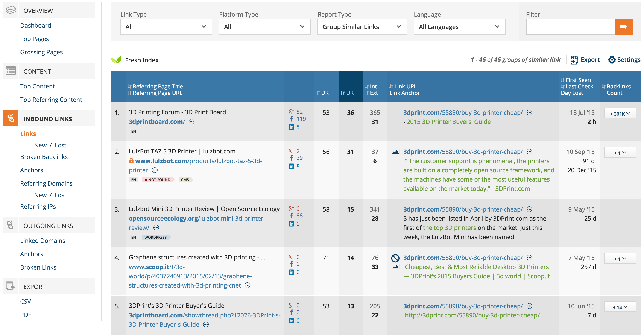Image resolution: width=644 pixels, height=335 pixels.
Task: Click the Inbound Links orange icon
Action: pos(11,118)
